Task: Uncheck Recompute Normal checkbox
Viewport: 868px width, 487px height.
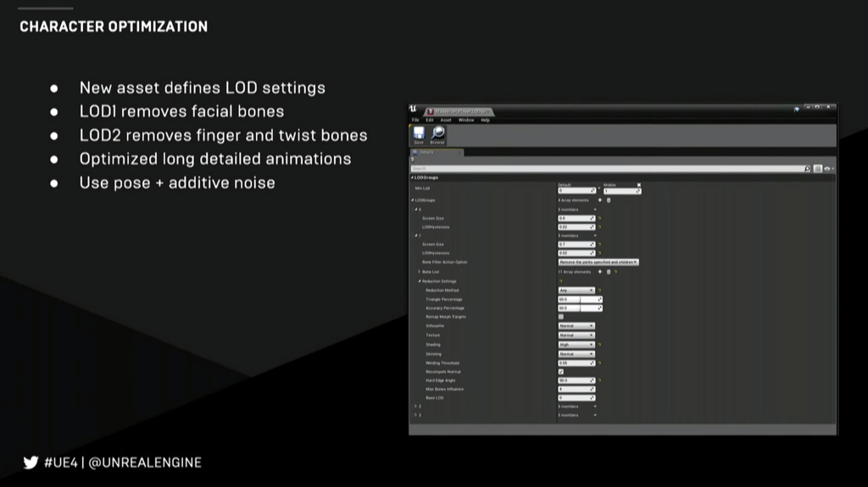Action: click(561, 372)
